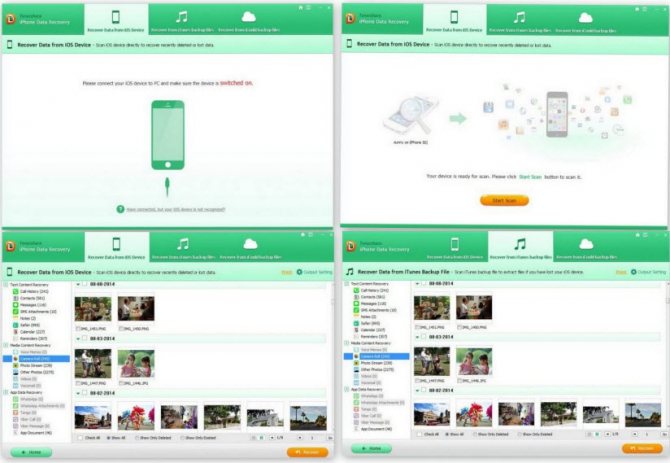
Task: Select Photo Stream in the iTunes Backup results sidebar
Action: click(373, 363)
